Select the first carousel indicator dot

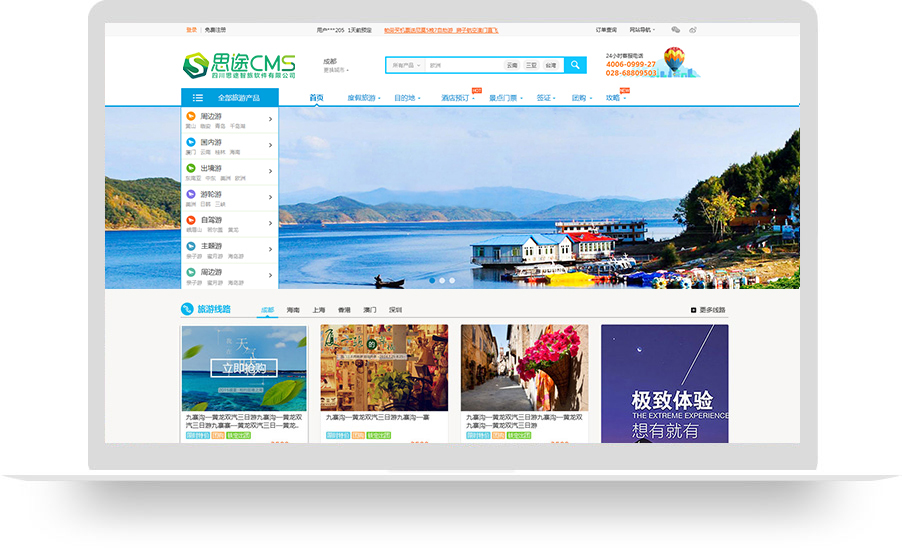coord(432,281)
